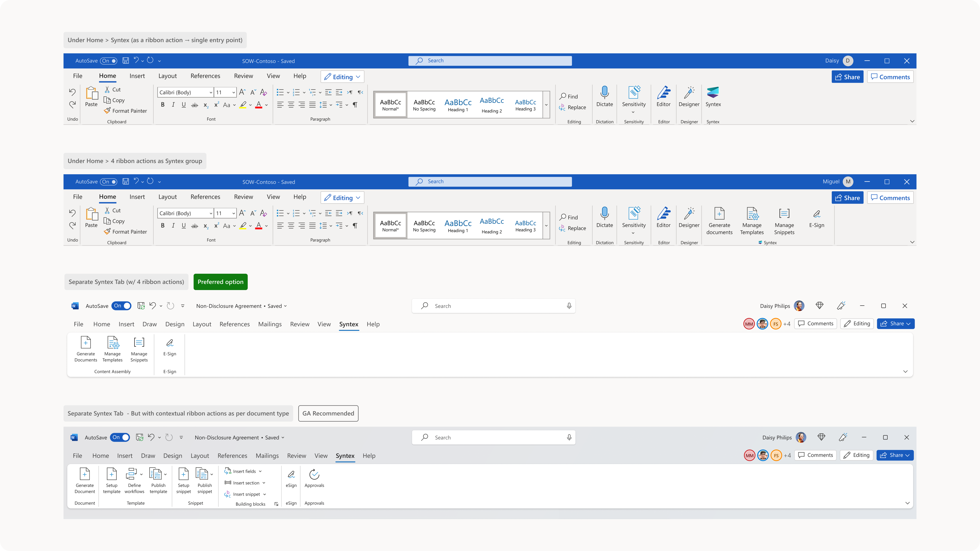This screenshot has width=980, height=551.
Task: Click Manage Templates in preferred option Syntex tab
Action: (x=113, y=349)
